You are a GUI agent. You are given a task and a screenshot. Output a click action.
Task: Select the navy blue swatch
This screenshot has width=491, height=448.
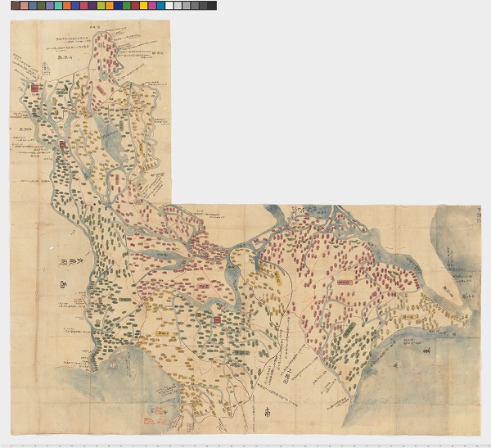(118, 6)
